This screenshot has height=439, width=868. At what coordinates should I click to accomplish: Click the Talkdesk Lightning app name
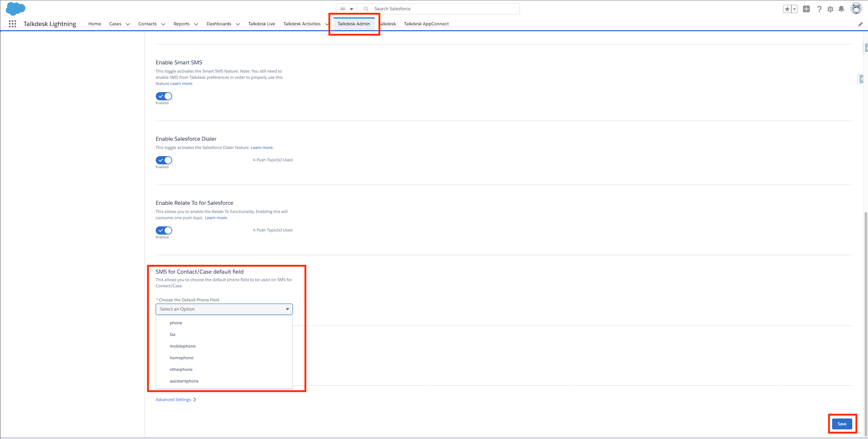[50, 24]
